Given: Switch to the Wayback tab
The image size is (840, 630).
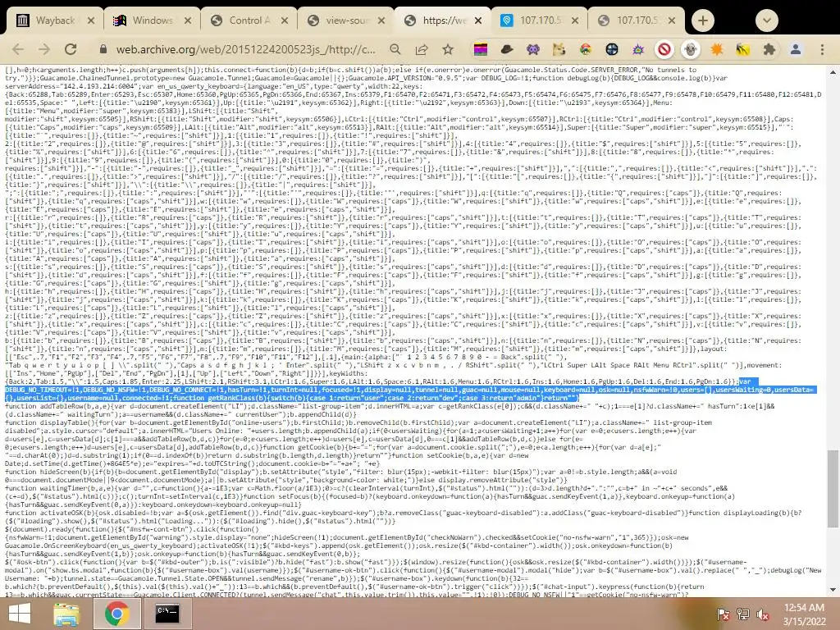Looking at the screenshot, I should click(x=53, y=21).
